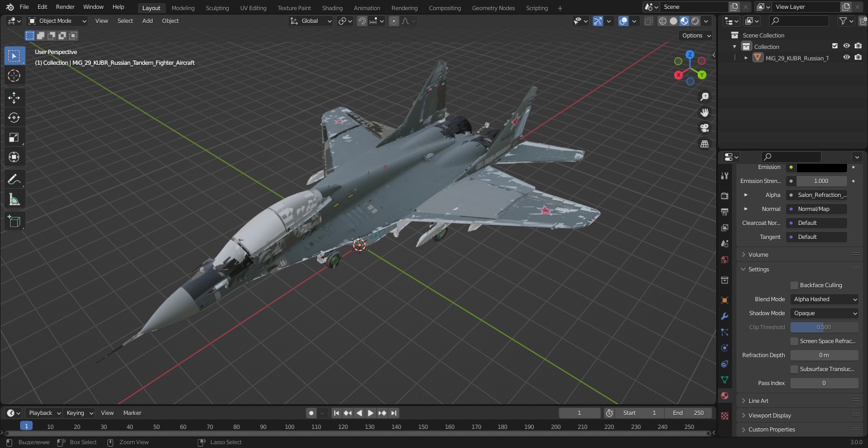Activate the Rotate tool

pos(14,118)
